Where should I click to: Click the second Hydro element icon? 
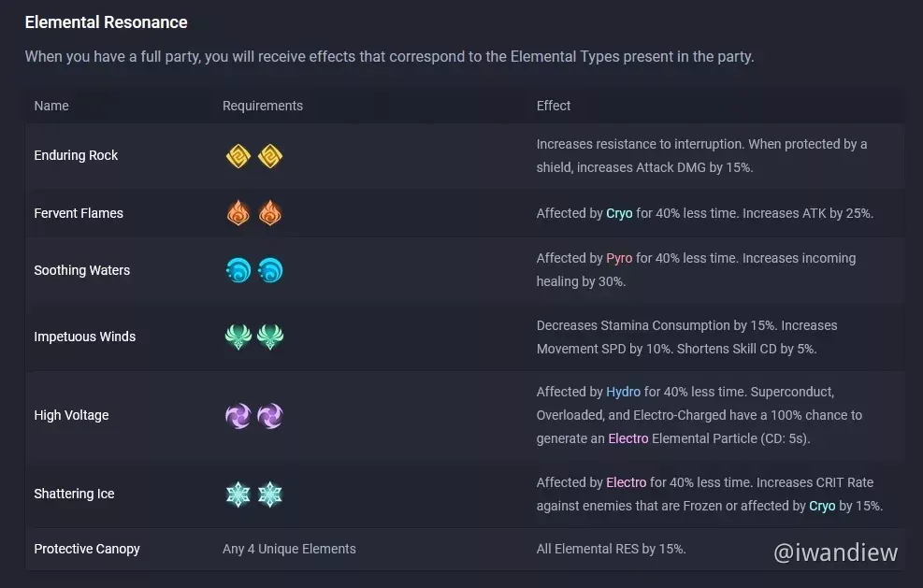pyautogui.click(x=270, y=270)
